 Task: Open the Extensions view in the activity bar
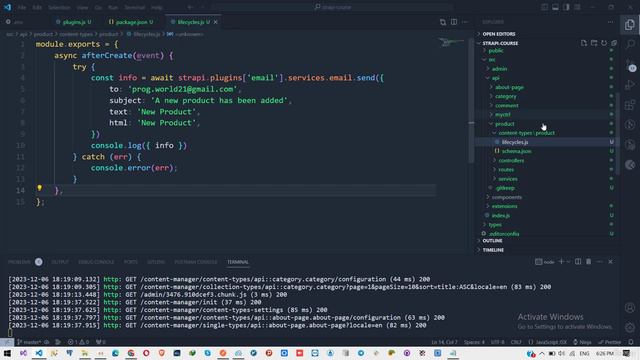point(630,105)
